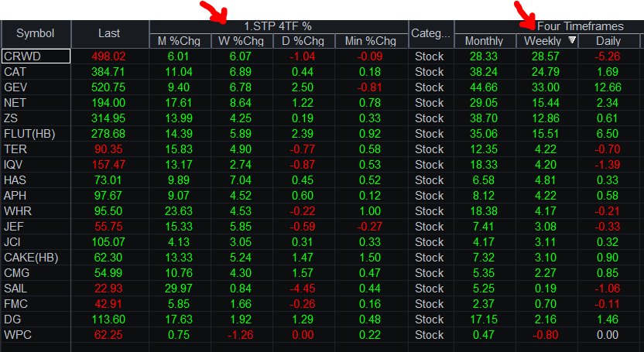
Task: Click WHR M %Chg value 23.63
Action: pyautogui.click(x=179, y=211)
